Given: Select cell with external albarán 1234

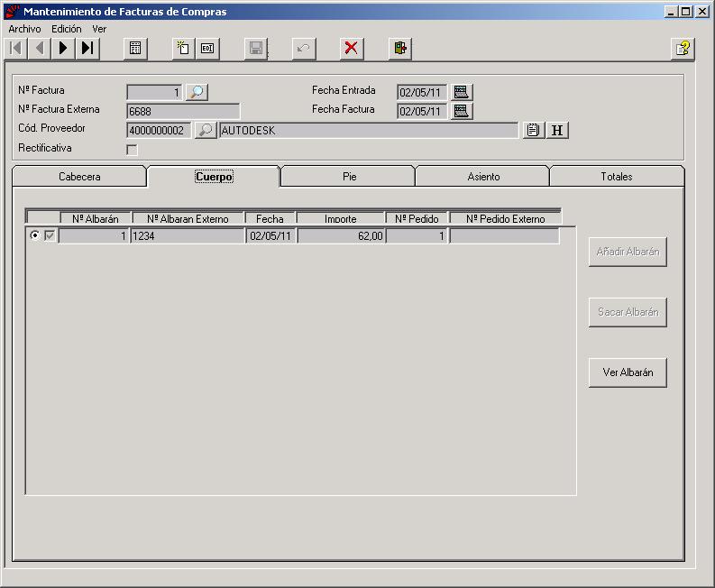Looking at the screenshot, I should point(188,236).
